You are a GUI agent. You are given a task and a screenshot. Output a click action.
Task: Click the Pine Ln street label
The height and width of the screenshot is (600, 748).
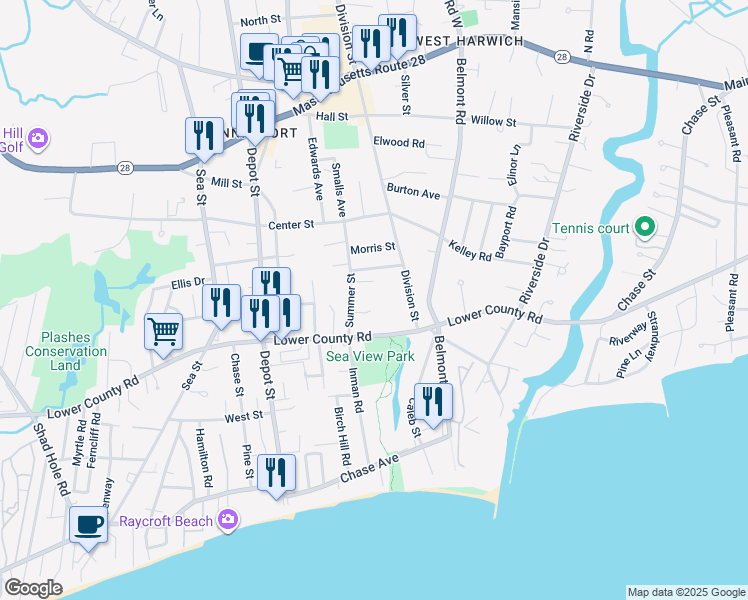[x=629, y=364]
